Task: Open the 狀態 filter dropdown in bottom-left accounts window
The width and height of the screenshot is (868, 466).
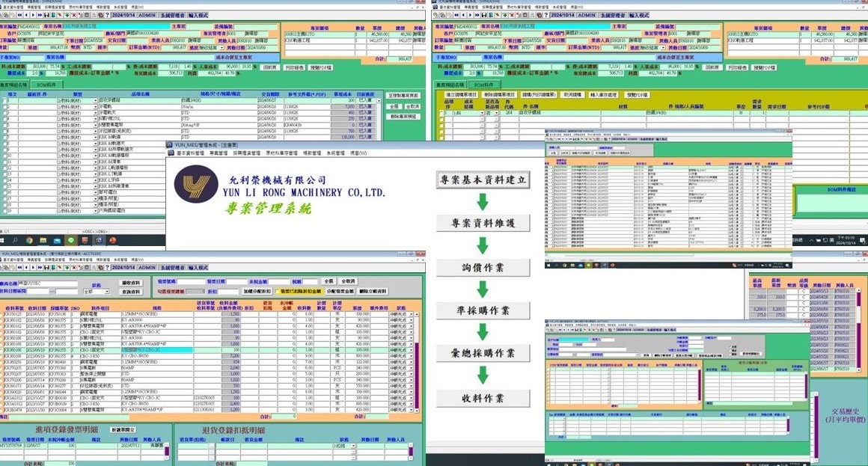Action: 106,291
